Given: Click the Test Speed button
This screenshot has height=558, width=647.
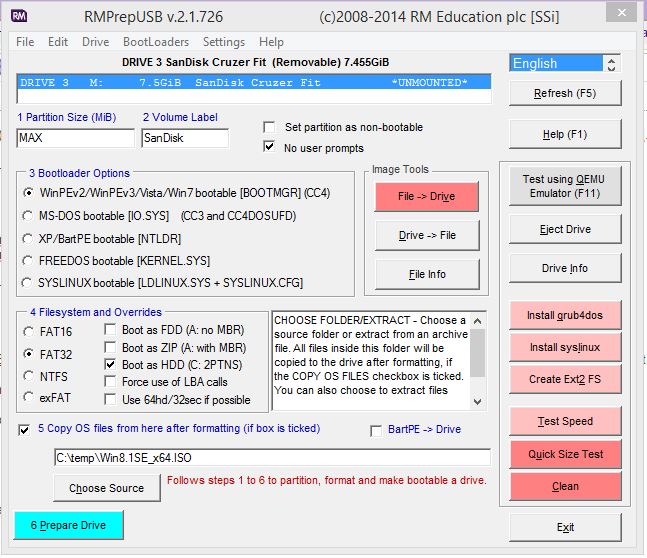Looking at the screenshot, I should [565, 421].
